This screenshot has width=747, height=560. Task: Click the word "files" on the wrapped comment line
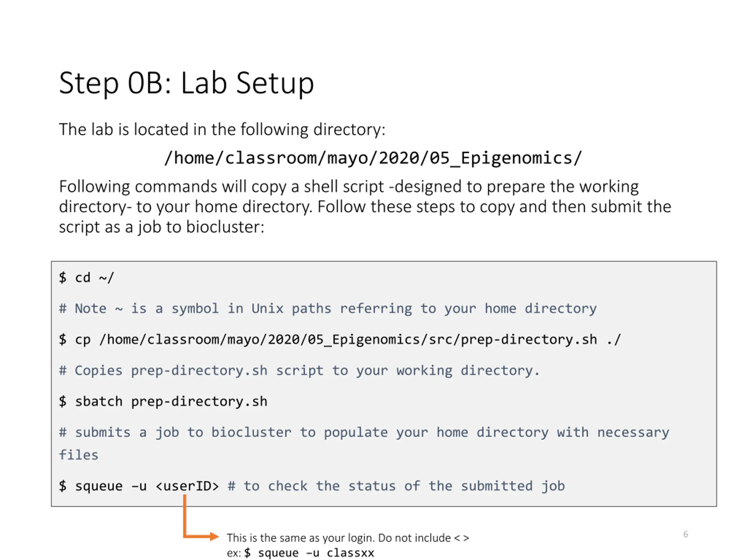click(79, 455)
